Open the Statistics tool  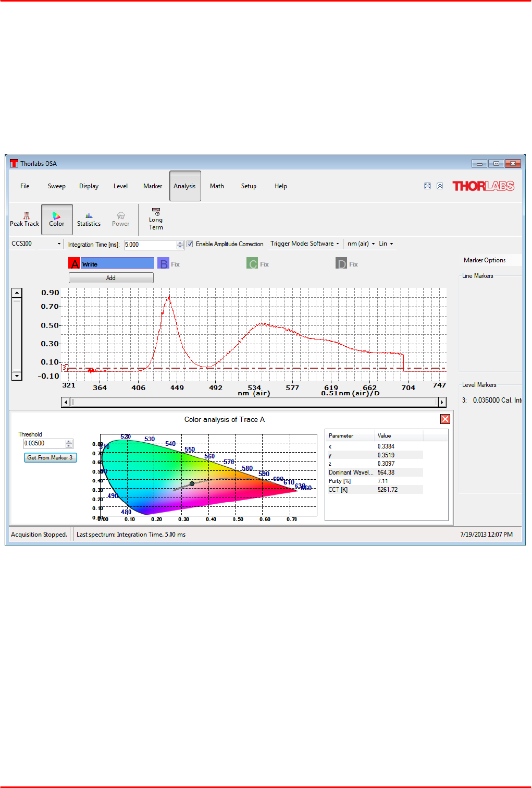click(89, 219)
